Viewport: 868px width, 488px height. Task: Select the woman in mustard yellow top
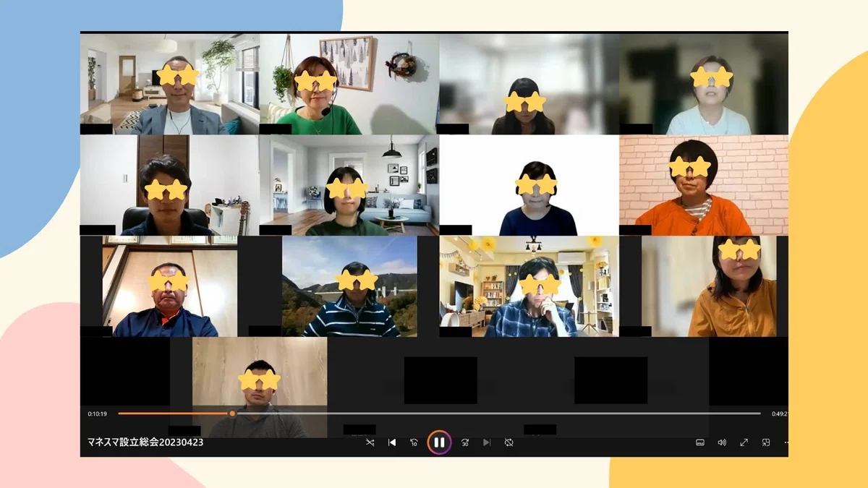pos(709,286)
